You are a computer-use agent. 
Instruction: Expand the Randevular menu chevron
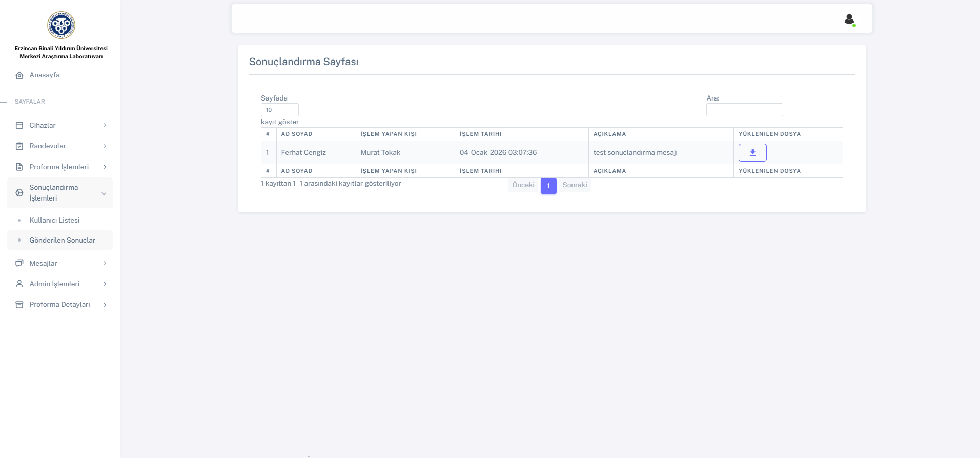click(x=105, y=146)
